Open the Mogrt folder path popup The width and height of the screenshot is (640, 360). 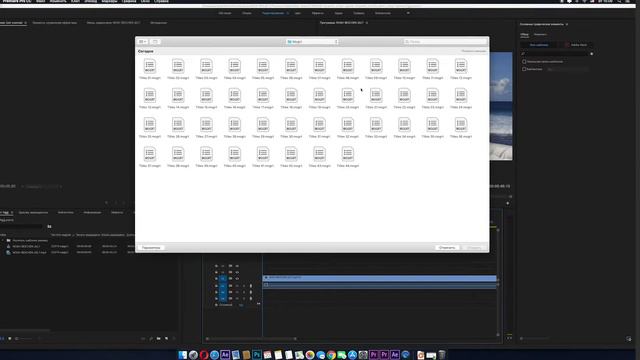[x=312, y=42]
